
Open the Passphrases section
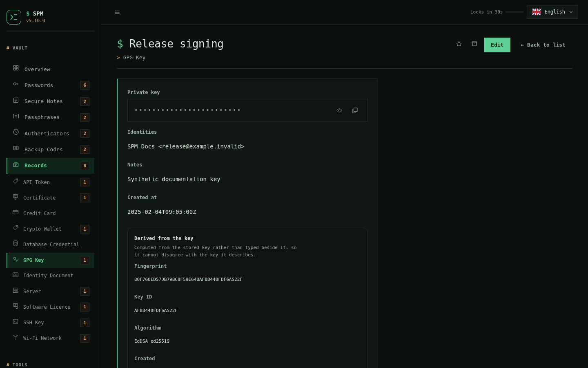pos(51,117)
